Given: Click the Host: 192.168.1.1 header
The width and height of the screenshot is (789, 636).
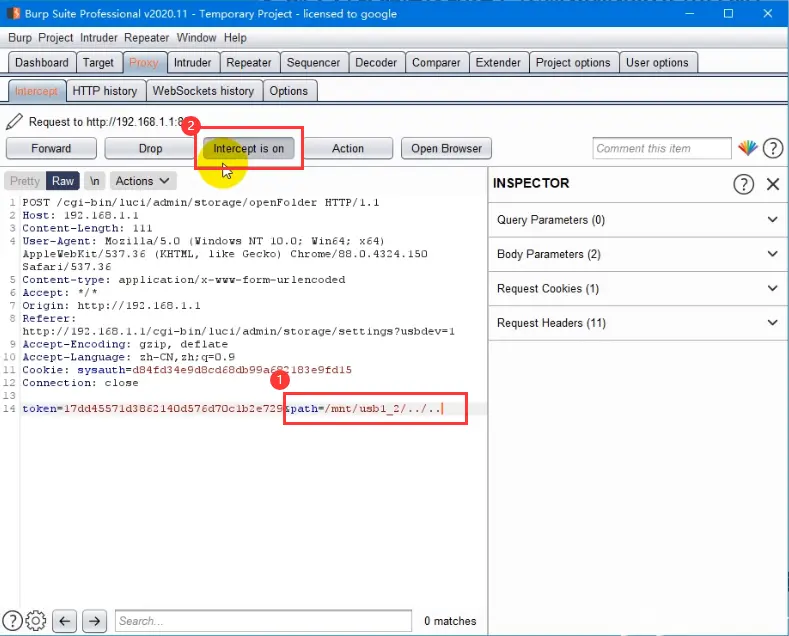Looking at the screenshot, I should [x=81, y=215].
